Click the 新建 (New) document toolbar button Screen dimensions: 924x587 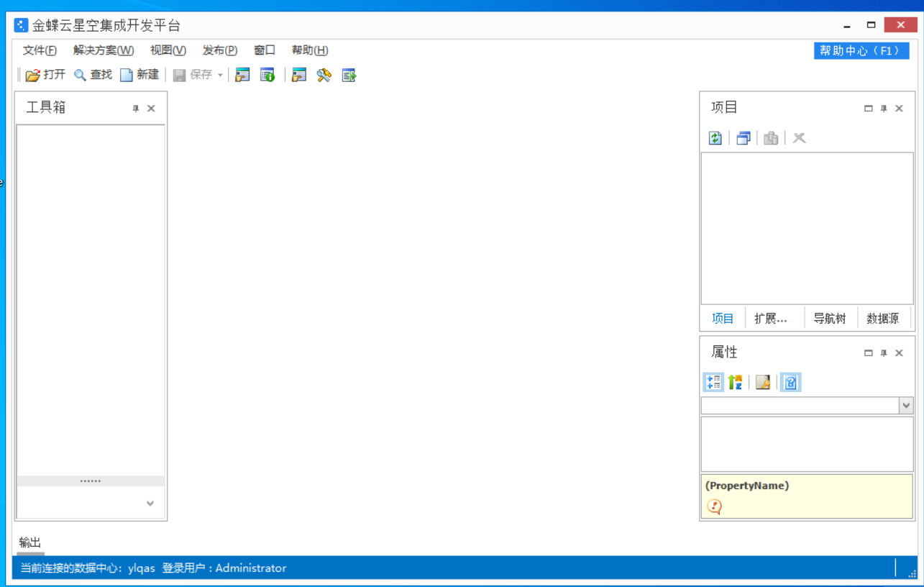[x=139, y=75]
